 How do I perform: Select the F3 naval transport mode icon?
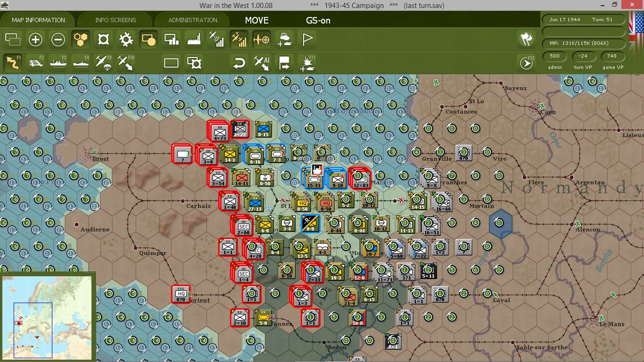pos(58,63)
